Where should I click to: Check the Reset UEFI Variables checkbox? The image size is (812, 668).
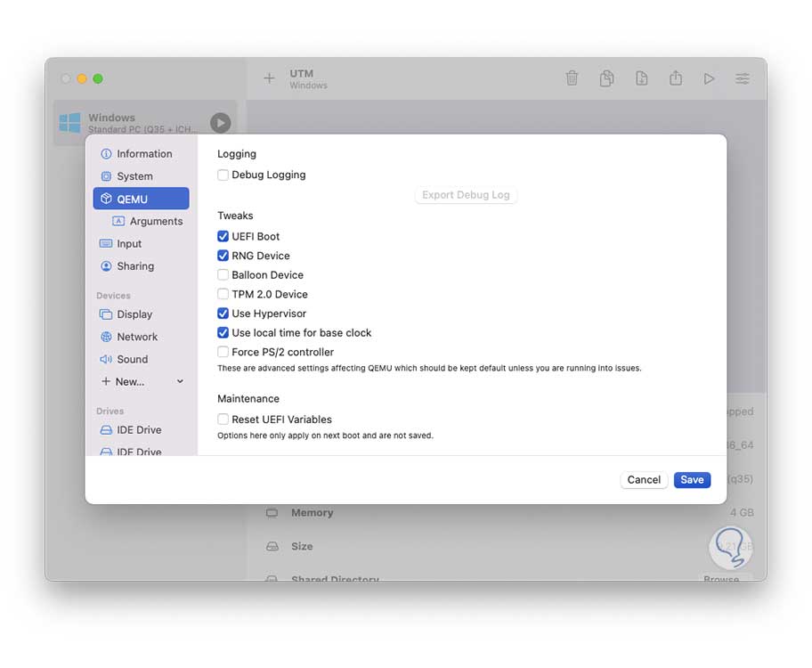223,420
